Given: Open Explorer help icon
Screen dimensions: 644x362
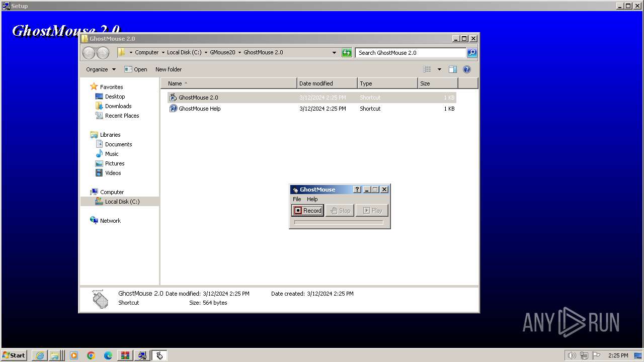Looking at the screenshot, I should point(467,69).
